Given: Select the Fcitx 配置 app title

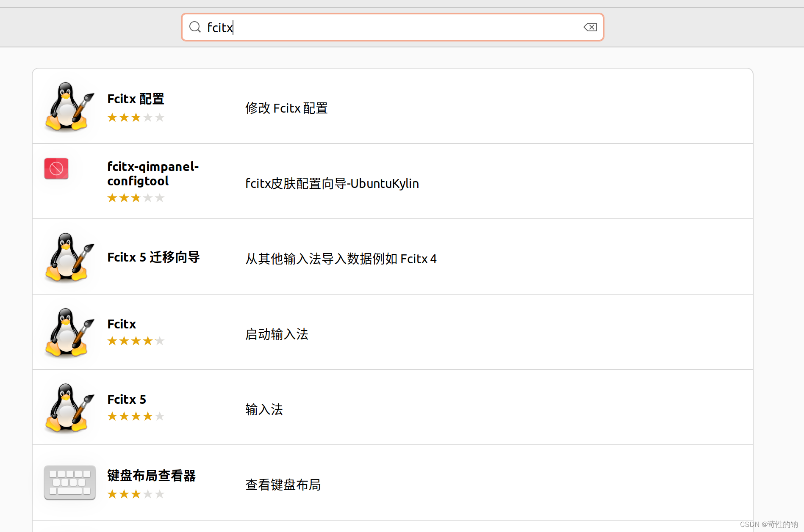Looking at the screenshot, I should (x=136, y=99).
